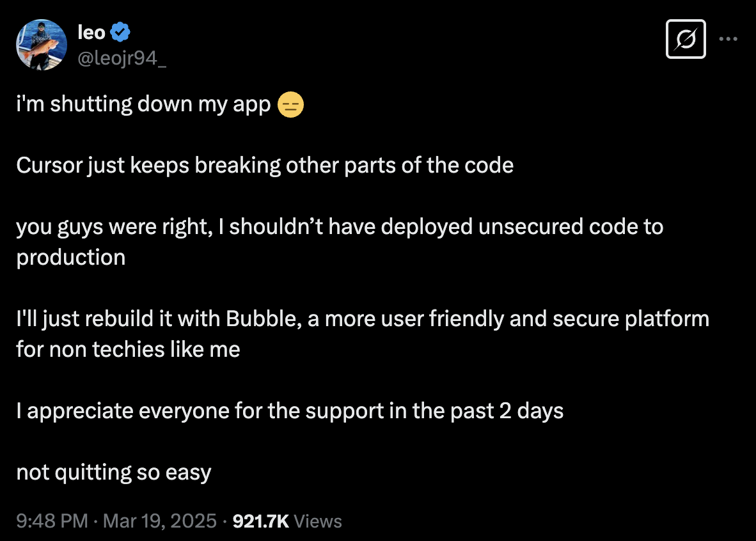Click the expressionless face emoji
The image size is (756, 541).
(x=291, y=105)
